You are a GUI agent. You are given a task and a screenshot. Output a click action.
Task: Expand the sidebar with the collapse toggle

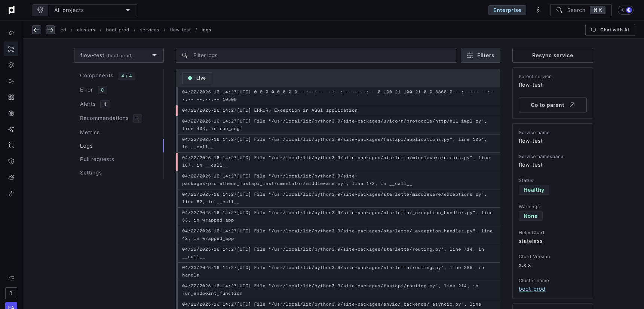[11, 278]
